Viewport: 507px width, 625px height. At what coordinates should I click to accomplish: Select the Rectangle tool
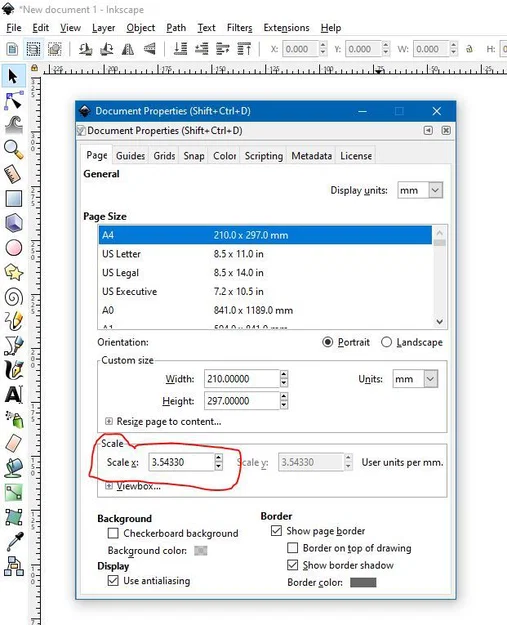14,199
